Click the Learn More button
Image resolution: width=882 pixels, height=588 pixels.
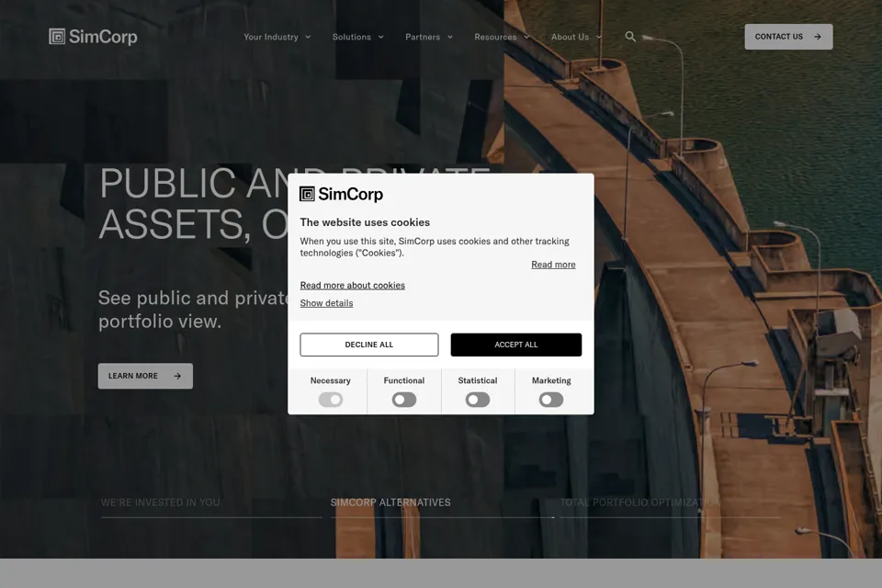145,376
